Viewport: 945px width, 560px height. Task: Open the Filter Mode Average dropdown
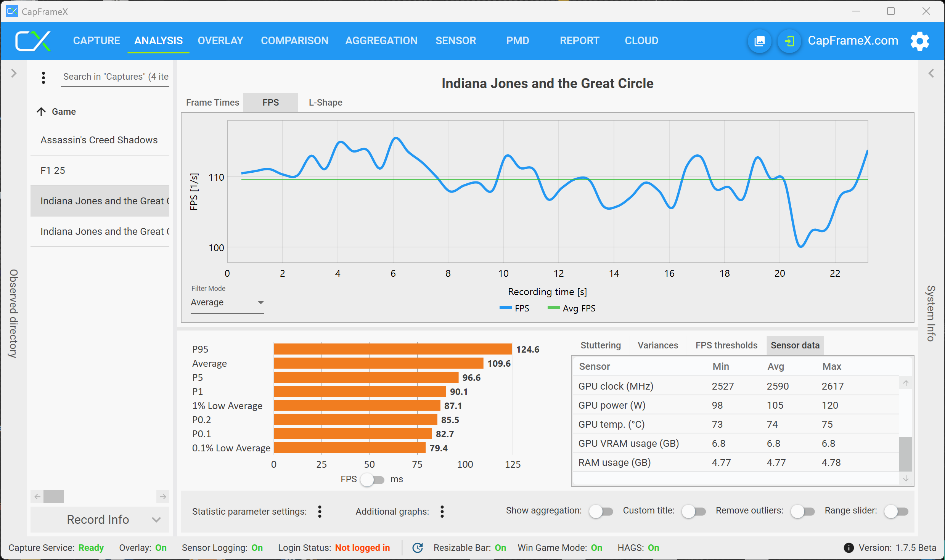pos(227,302)
